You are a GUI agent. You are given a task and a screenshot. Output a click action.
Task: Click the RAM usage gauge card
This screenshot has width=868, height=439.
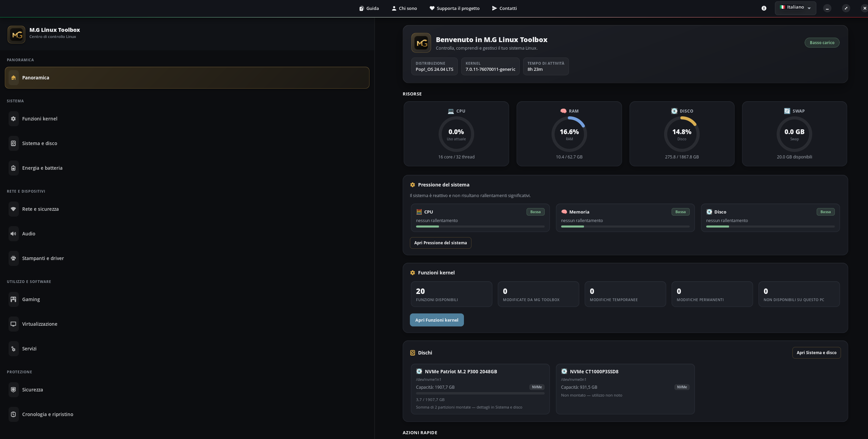(569, 134)
